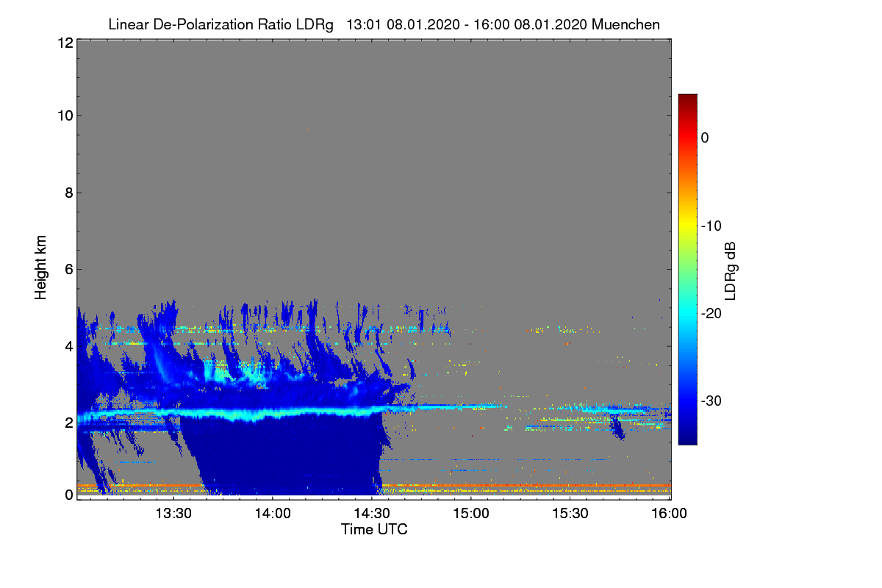Click the '13:30' time tick label
882x588 pixels.
coord(173,514)
